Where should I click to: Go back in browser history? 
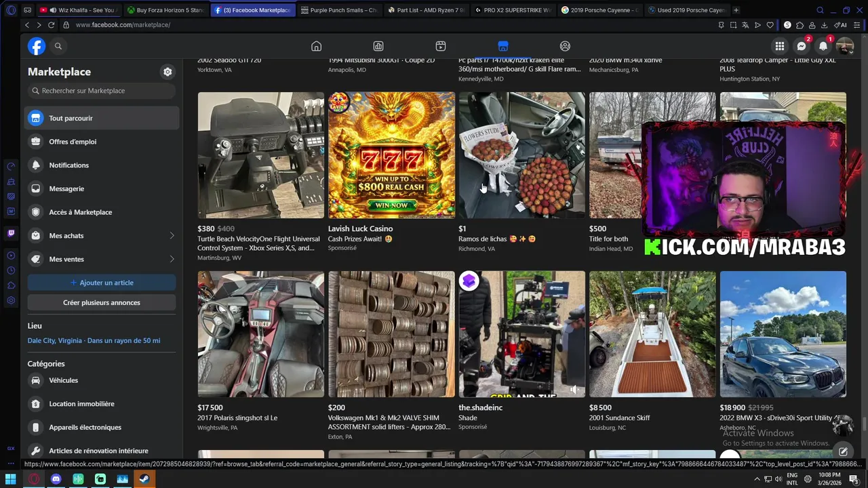click(x=27, y=25)
